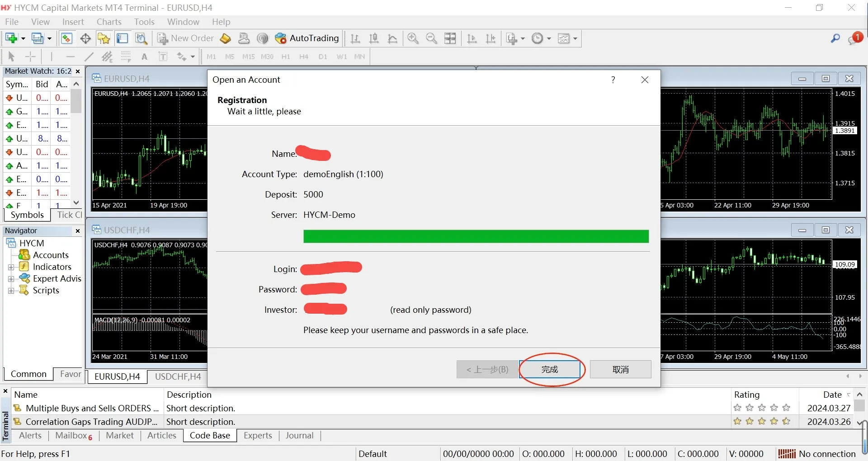868x461 pixels.
Task: Select the Cursor arrow tool
Action: pos(12,56)
